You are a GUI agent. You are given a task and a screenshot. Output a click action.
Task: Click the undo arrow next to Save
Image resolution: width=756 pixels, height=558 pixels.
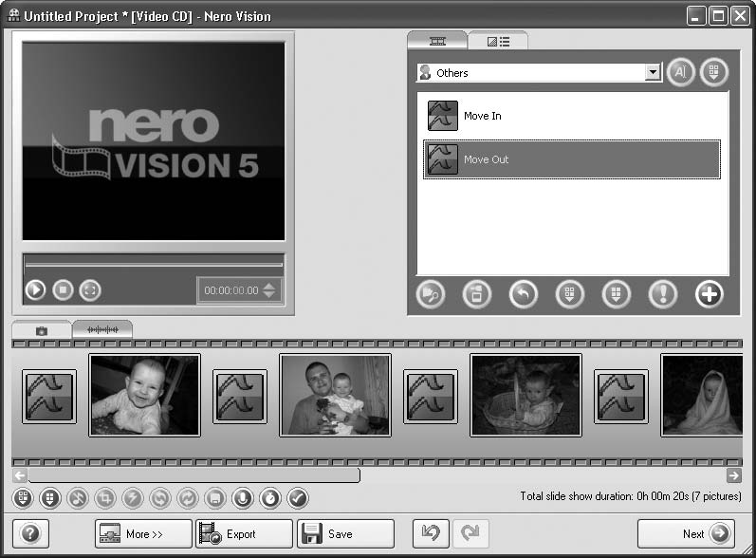pos(432,533)
